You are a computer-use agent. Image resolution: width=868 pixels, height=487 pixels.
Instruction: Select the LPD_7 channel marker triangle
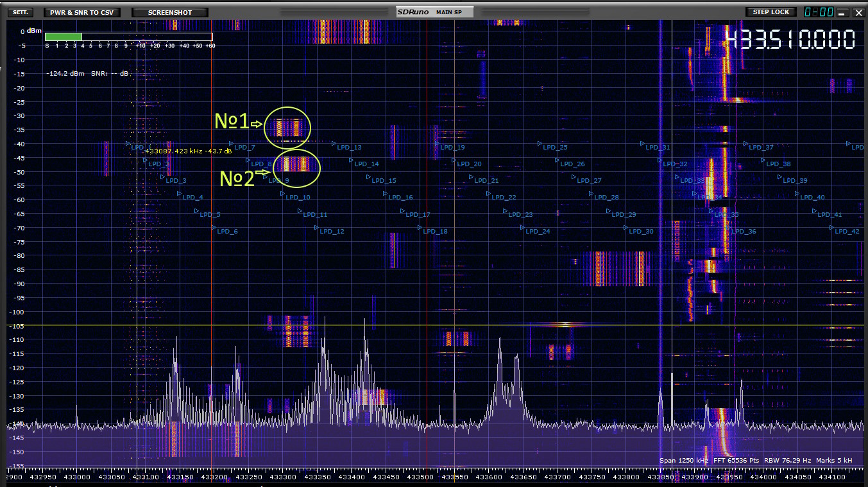[x=232, y=144]
